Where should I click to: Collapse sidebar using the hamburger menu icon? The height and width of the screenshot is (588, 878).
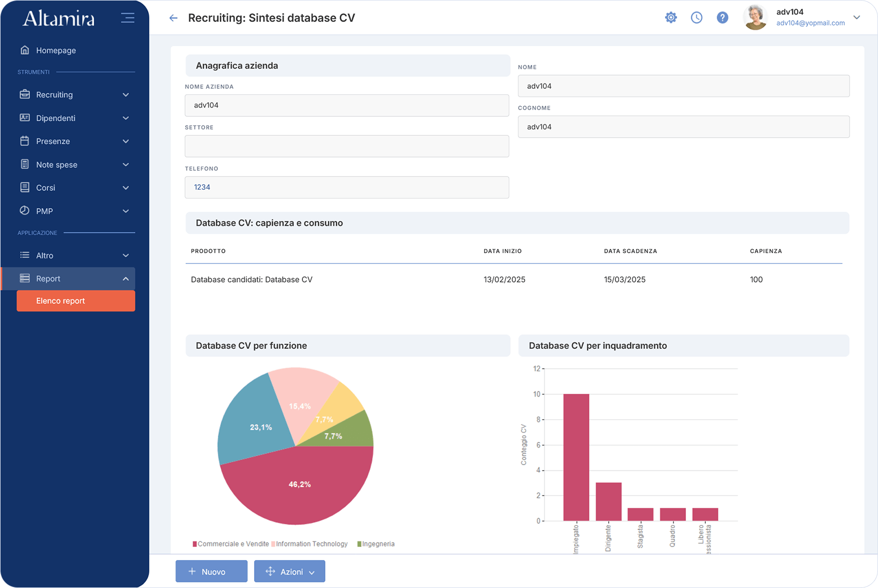click(x=127, y=18)
